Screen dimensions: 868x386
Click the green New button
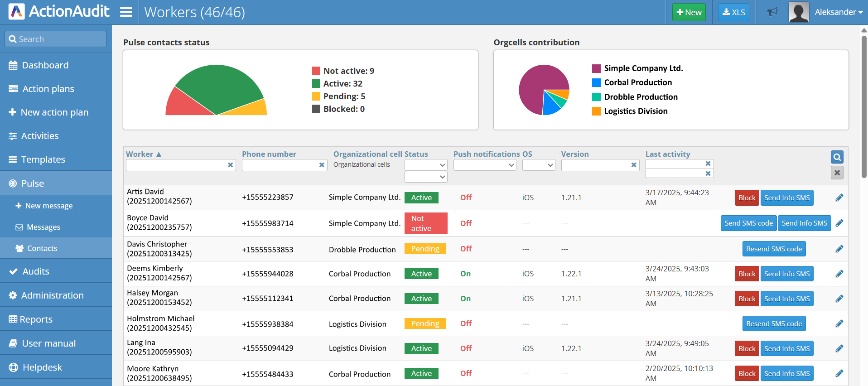(689, 12)
